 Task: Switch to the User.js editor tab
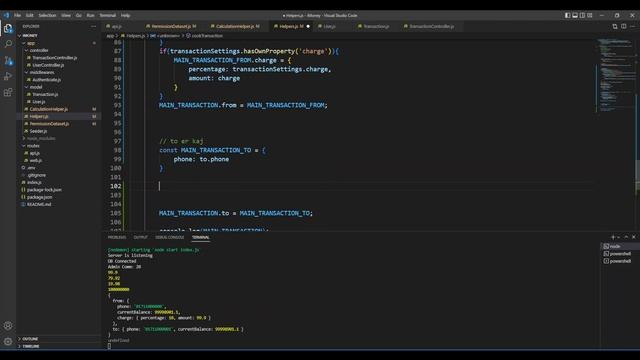point(330,26)
